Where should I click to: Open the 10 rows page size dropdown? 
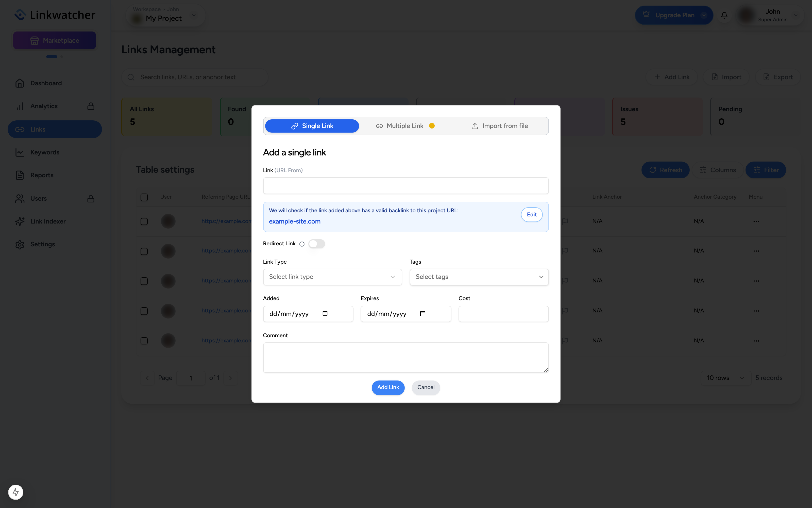pos(726,378)
